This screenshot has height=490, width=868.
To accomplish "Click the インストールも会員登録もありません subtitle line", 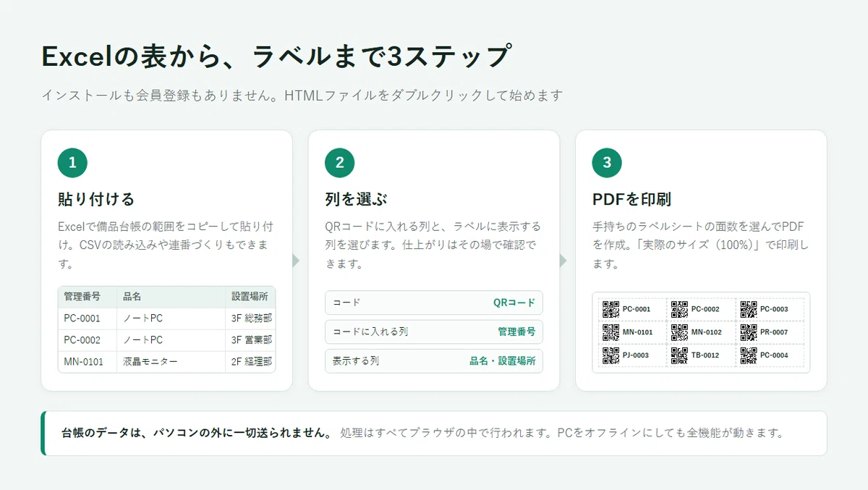I will 302,96.
